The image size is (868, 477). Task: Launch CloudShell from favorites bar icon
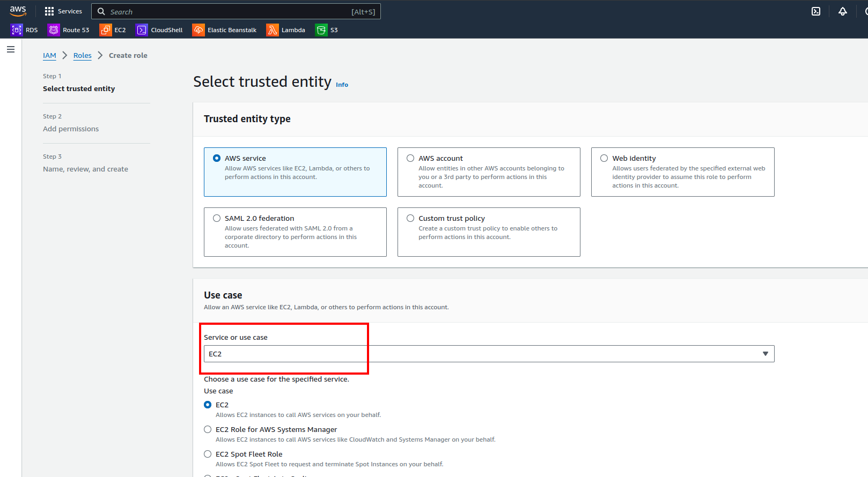click(142, 30)
